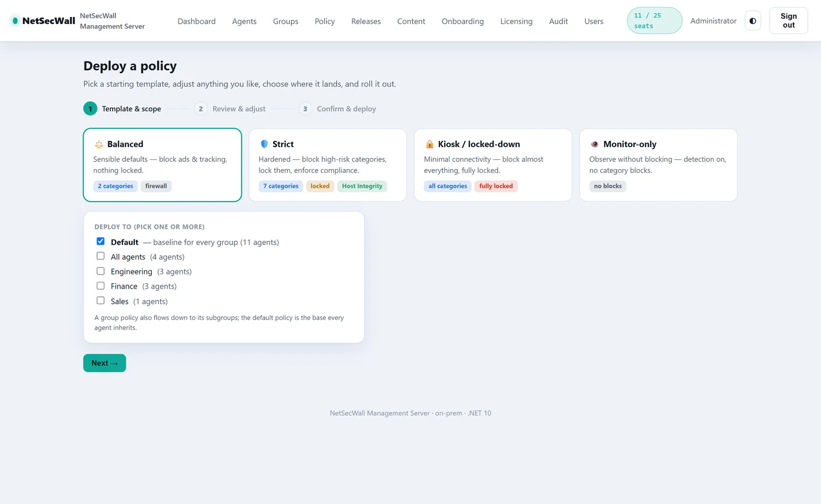This screenshot has width=821, height=504.
Task: Click the NetSecWall green logo dot
Action: coord(15,21)
